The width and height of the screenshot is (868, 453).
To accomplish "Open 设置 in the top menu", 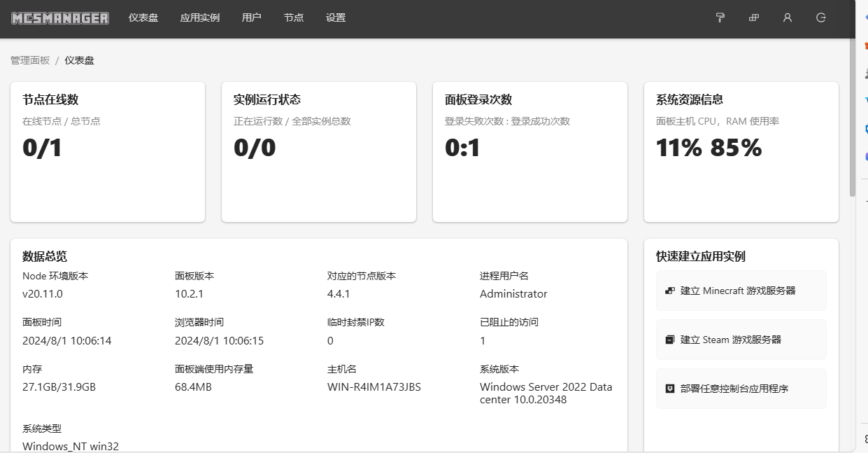I will pos(336,18).
